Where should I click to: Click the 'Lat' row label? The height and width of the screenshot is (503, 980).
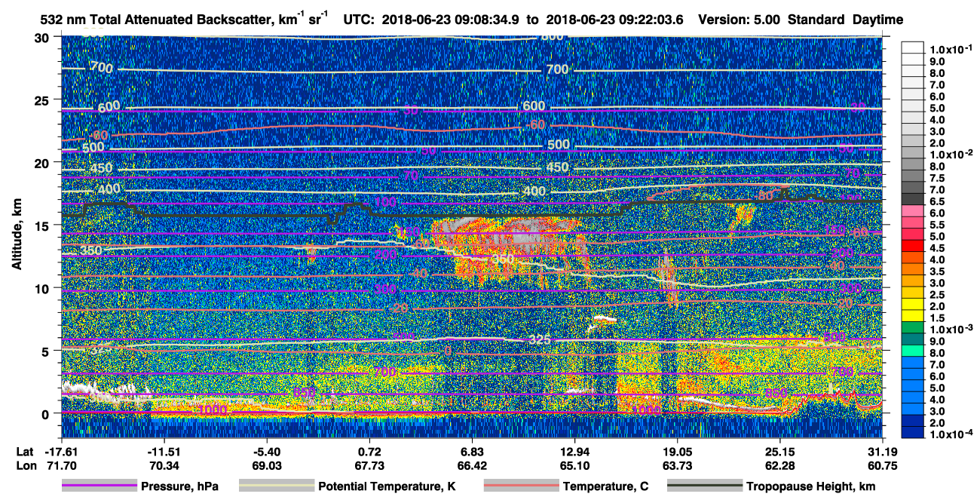[24, 452]
